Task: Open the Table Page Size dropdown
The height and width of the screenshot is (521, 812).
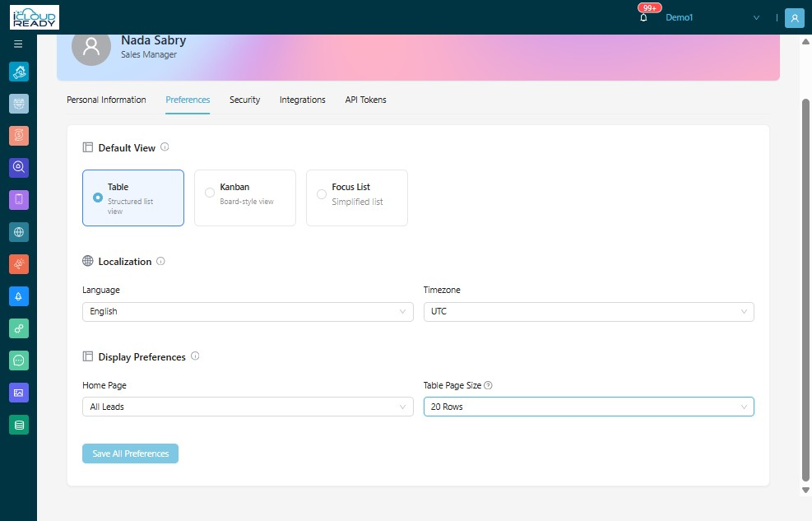Action: [x=589, y=407]
